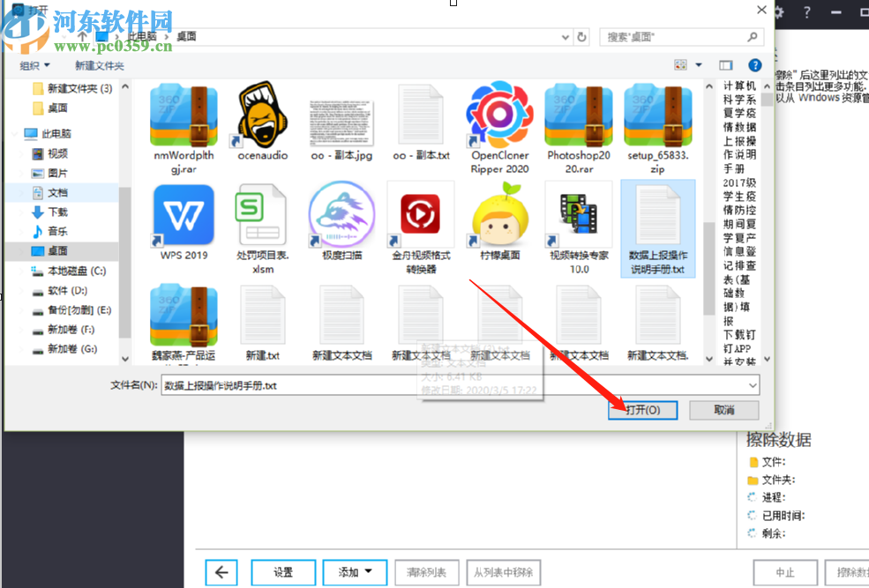Select the ocenaudio shortcut icon
The width and height of the screenshot is (869, 588).
[263, 122]
